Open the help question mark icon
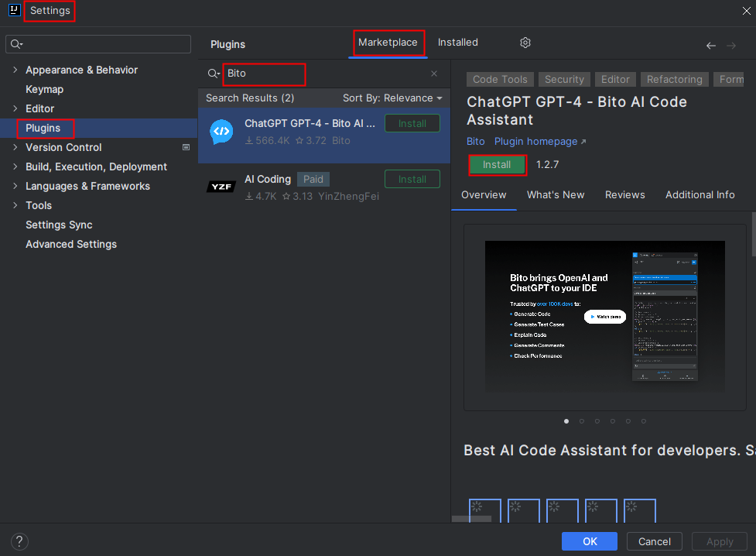The image size is (756, 556). [x=19, y=541]
